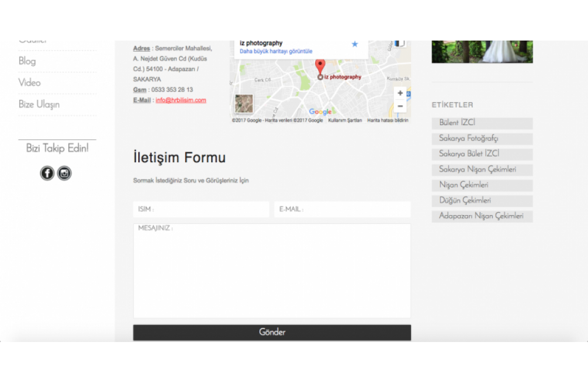Image resolution: width=588 pixels, height=382 pixels.
Task: Click the red iz photography map pin
Action: (320, 68)
